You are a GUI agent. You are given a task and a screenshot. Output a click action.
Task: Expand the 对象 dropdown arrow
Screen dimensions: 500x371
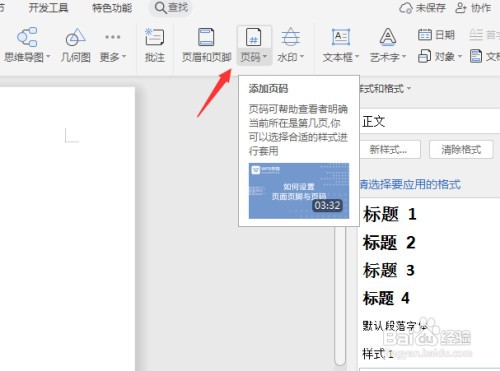coord(460,56)
